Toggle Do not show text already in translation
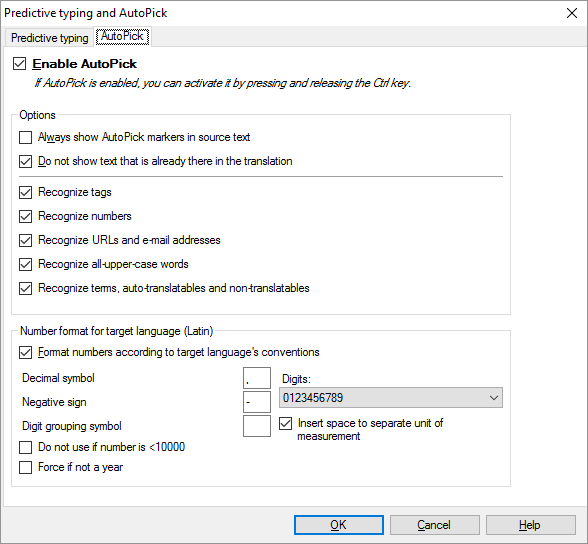 (26, 162)
